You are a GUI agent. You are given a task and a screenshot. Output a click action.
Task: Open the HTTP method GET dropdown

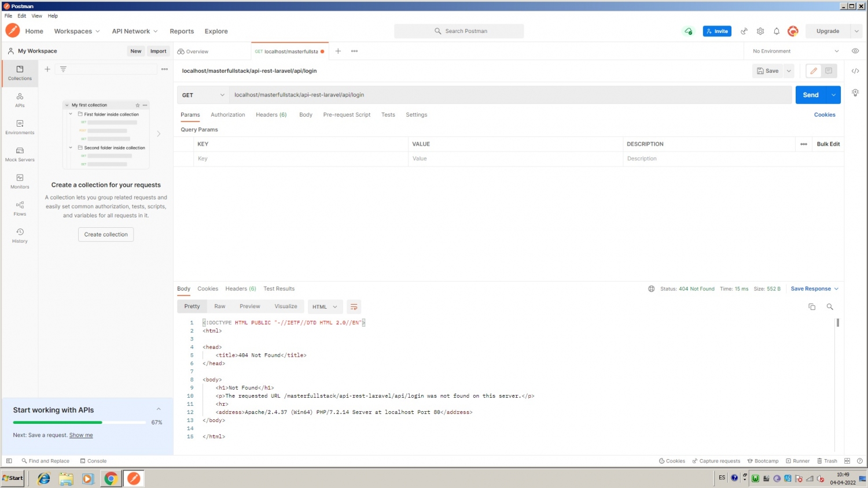(203, 95)
